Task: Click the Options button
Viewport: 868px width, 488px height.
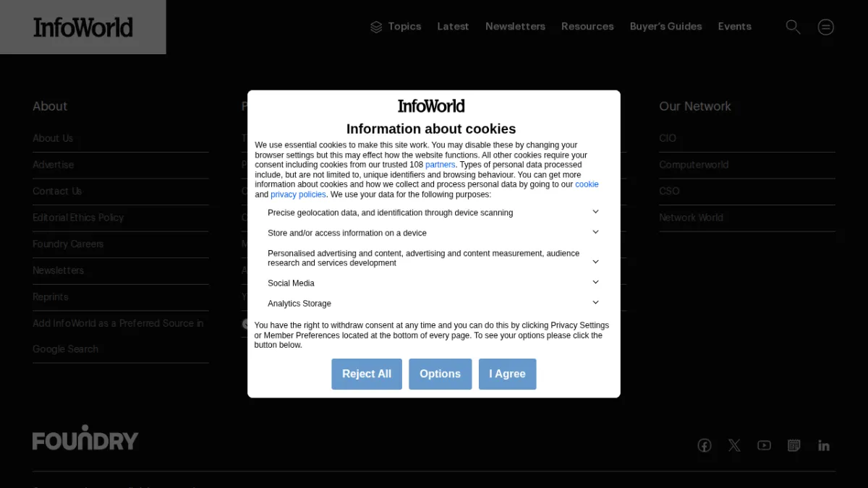Action: coord(440,374)
